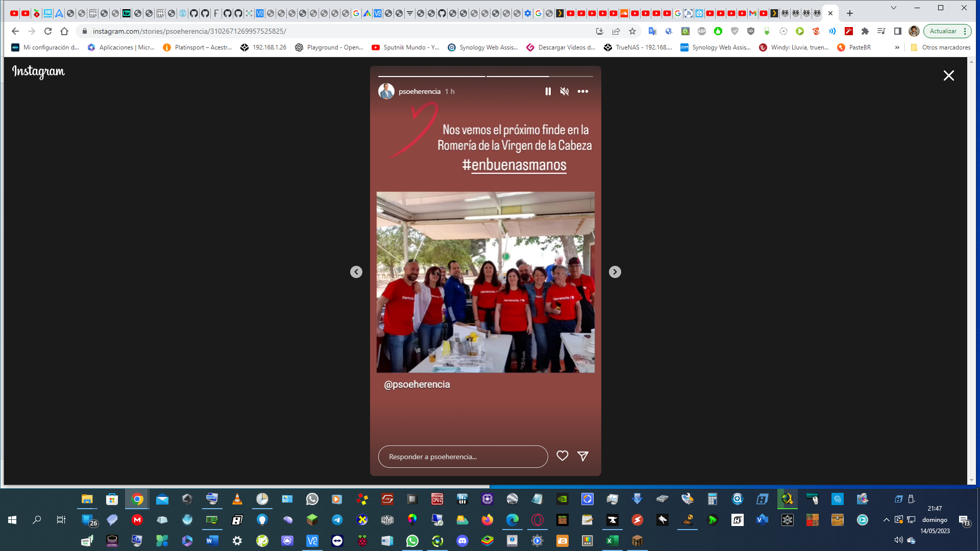
Task: Like the story with heart icon
Action: point(562,456)
